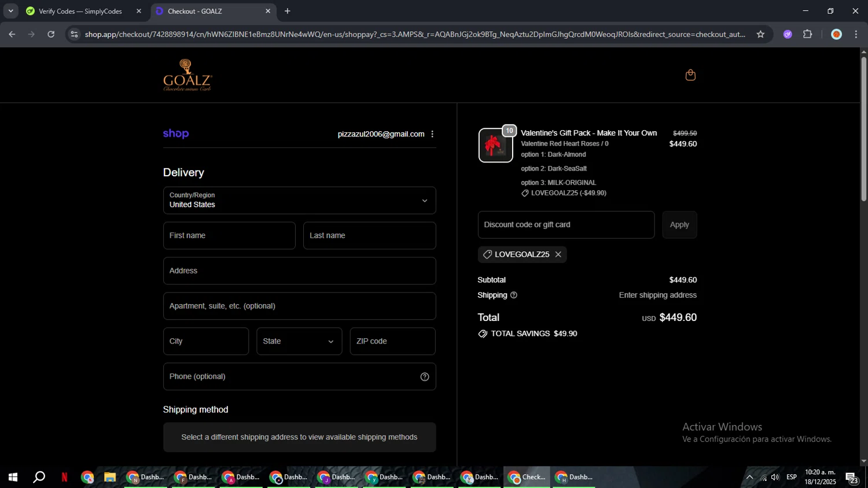Change the ESP keyboard language
The width and height of the screenshot is (868, 488).
[x=792, y=477]
